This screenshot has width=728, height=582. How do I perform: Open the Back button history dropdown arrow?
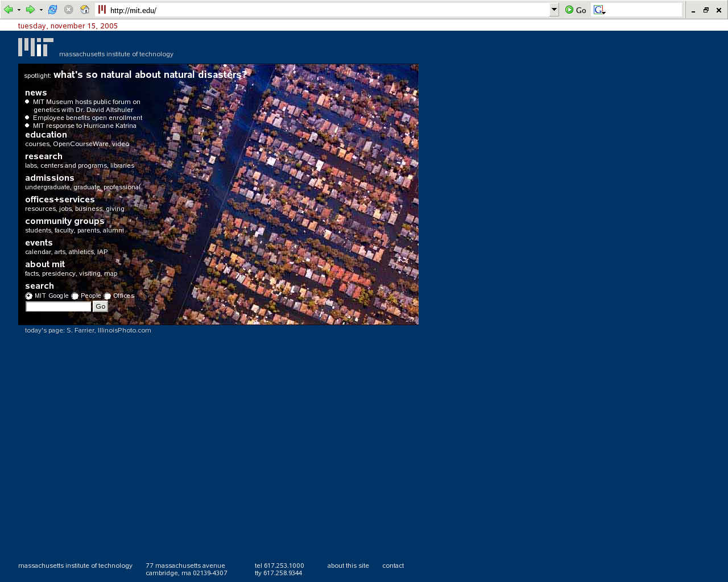(x=19, y=10)
